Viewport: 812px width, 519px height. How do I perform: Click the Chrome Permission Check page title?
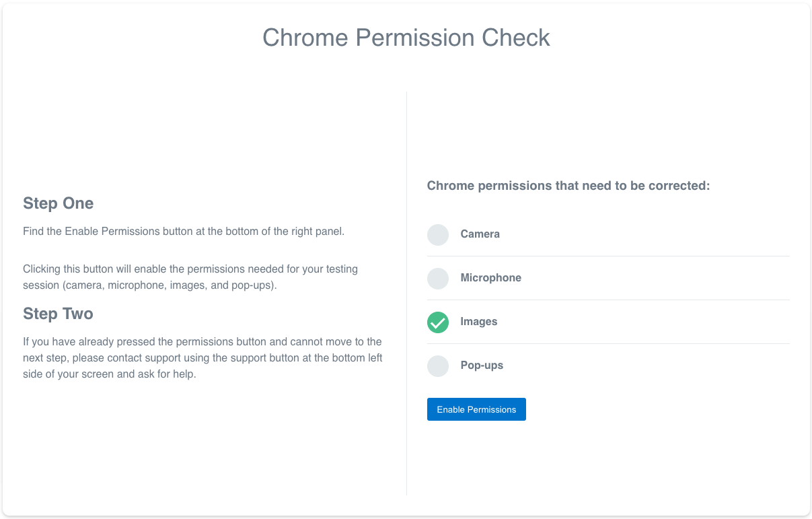406,38
